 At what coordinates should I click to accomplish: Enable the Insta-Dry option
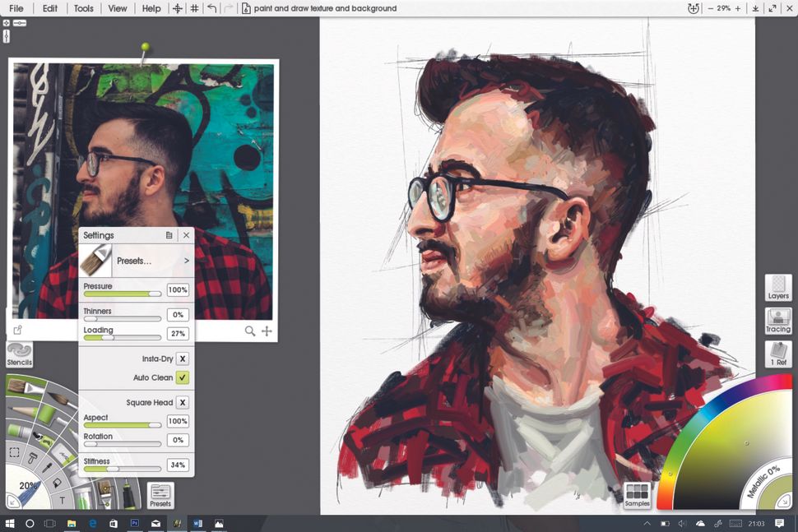click(x=183, y=359)
